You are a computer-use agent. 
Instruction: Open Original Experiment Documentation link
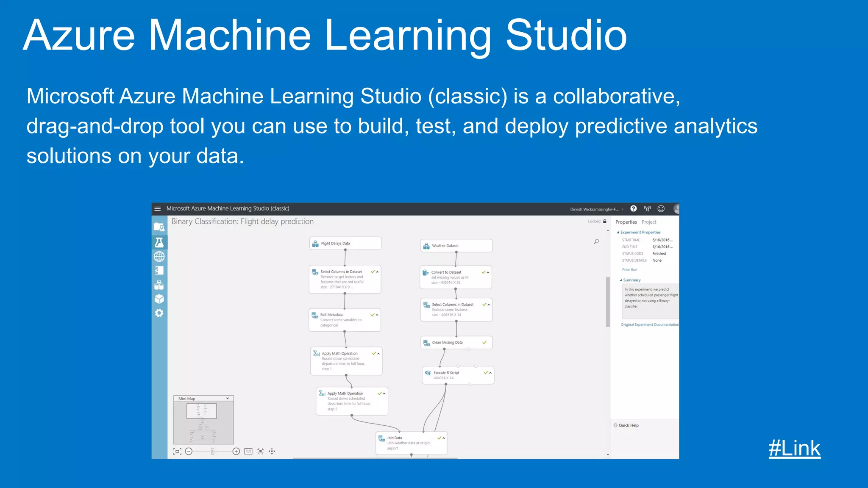point(649,324)
